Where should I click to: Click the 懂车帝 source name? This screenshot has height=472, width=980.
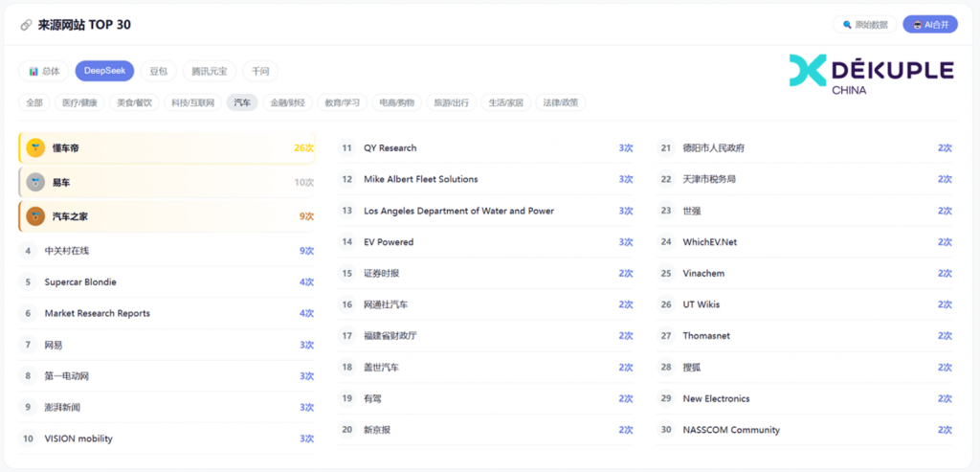(x=66, y=148)
